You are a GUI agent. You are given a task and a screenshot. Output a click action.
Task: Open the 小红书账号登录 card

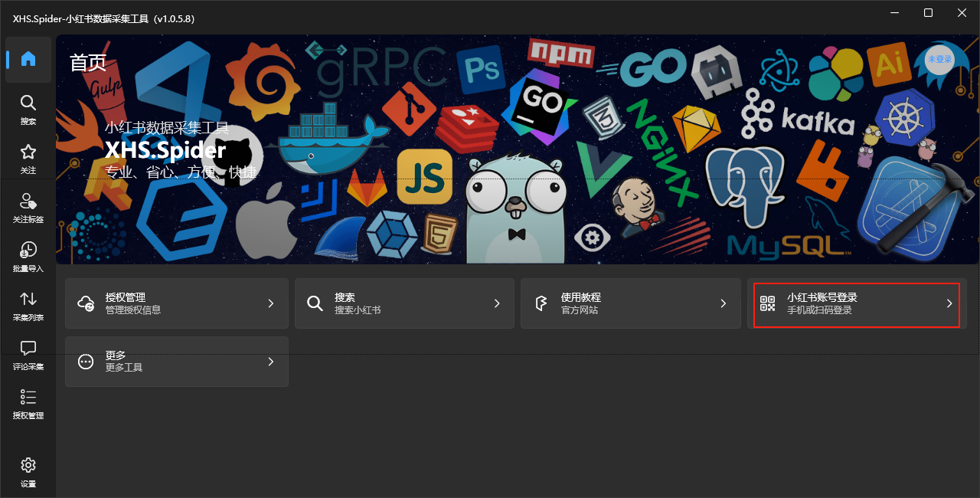pyautogui.click(x=857, y=303)
